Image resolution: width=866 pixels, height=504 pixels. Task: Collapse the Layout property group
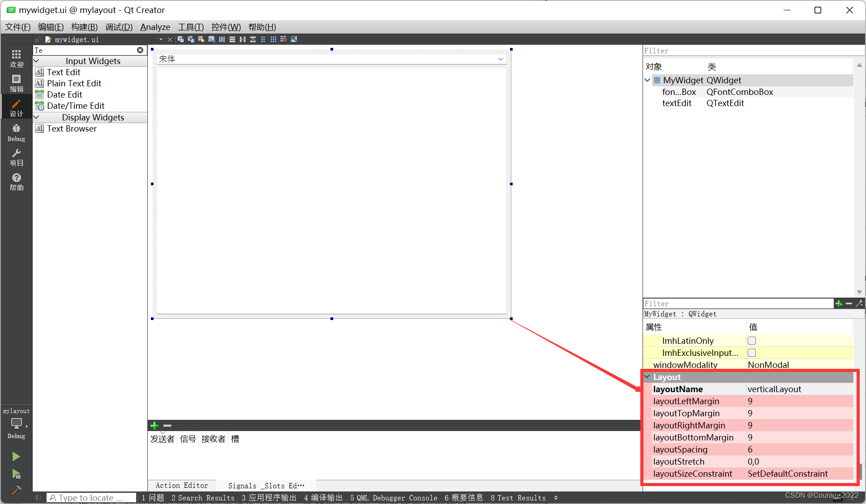click(647, 377)
